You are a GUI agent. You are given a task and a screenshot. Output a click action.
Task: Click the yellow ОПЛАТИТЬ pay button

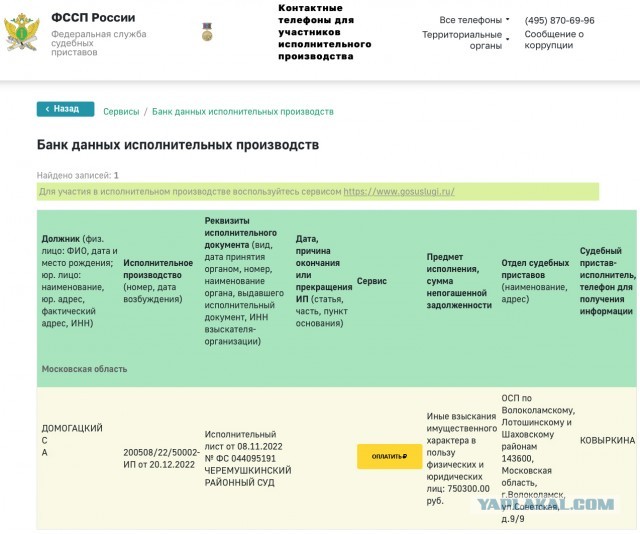click(x=389, y=456)
